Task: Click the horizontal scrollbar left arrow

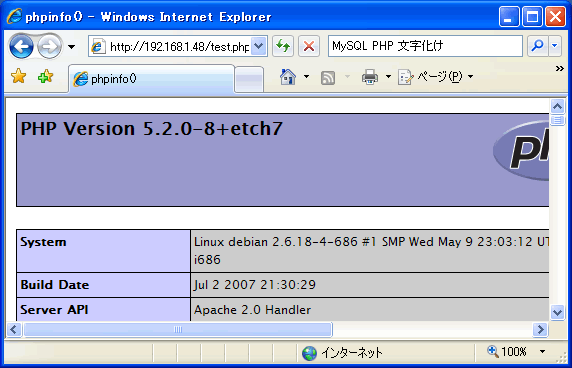Action: point(14,330)
